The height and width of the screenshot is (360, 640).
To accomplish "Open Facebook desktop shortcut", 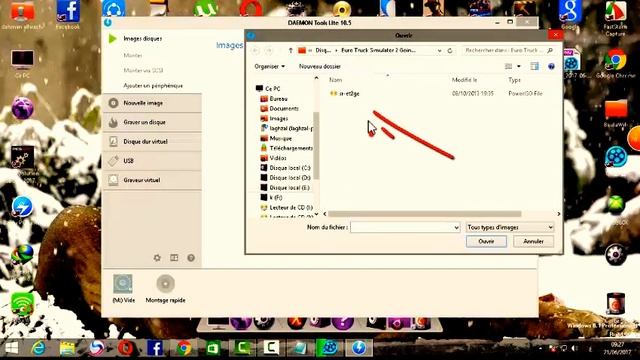I will 68,15.
